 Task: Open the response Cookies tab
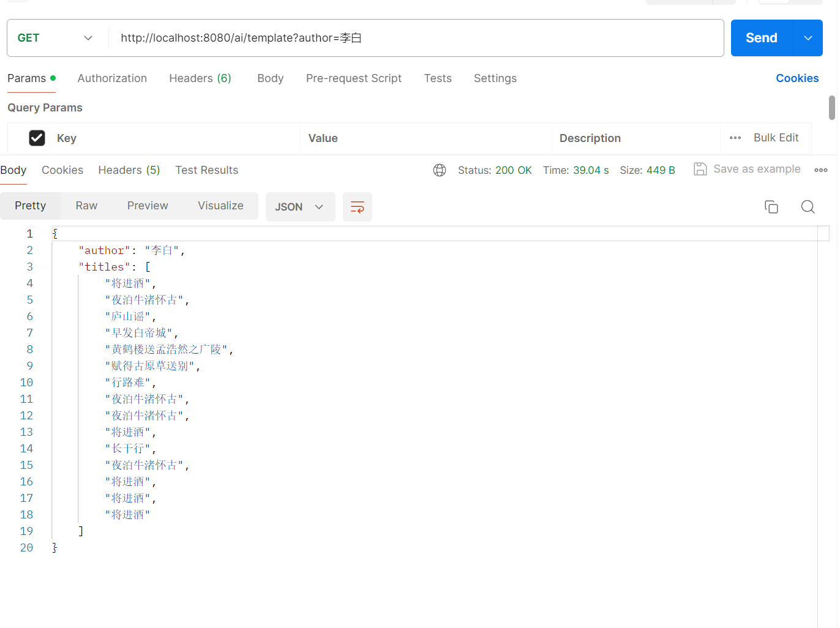62,170
